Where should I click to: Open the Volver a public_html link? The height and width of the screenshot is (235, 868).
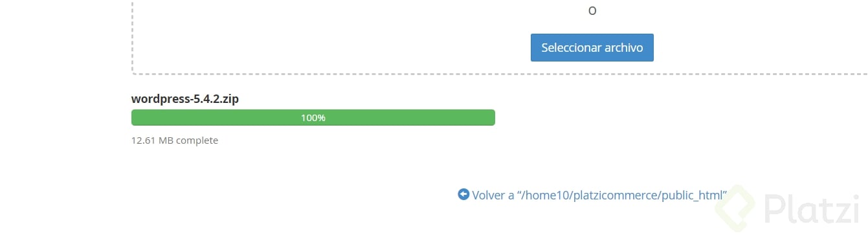(592, 195)
